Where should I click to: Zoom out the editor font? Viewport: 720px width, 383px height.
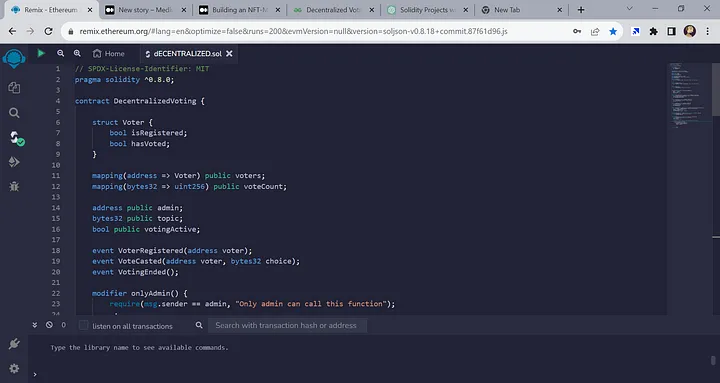[61, 53]
